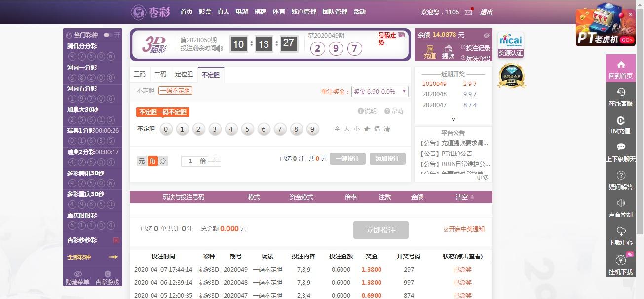Open the 奖金 6.90-0.0% dropdown
Image resolution: width=644 pixels, height=299 pixels.
pyautogui.click(x=379, y=91)
